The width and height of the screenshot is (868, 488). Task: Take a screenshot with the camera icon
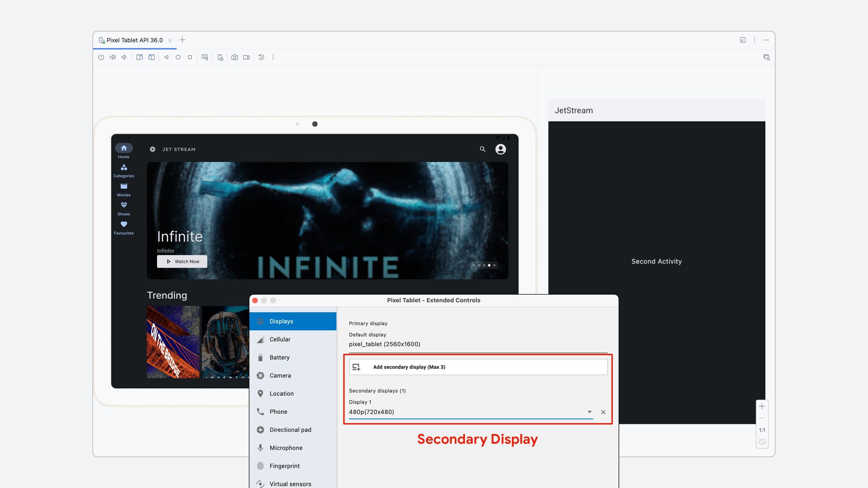click(x=235, y=57)
